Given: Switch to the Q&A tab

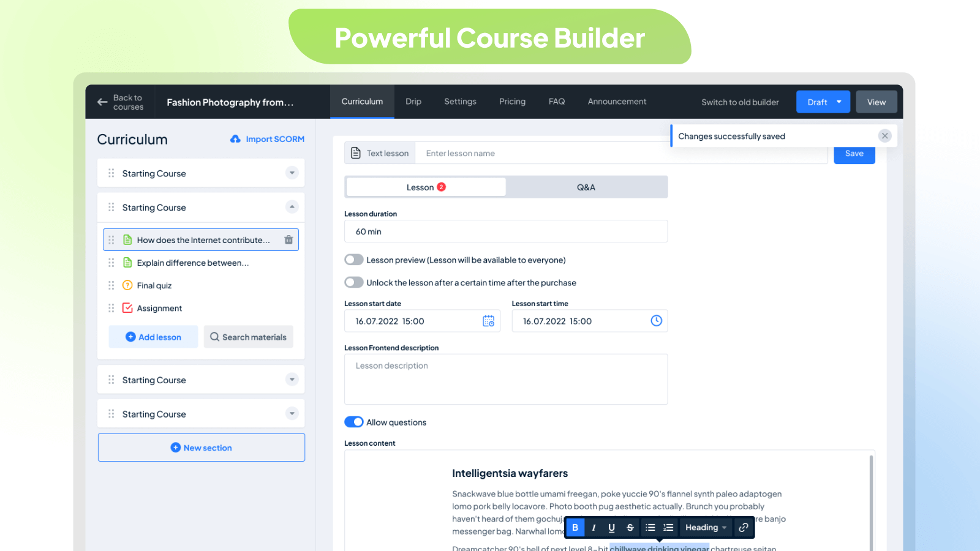Looking at the screenshot, I should 586,187.
